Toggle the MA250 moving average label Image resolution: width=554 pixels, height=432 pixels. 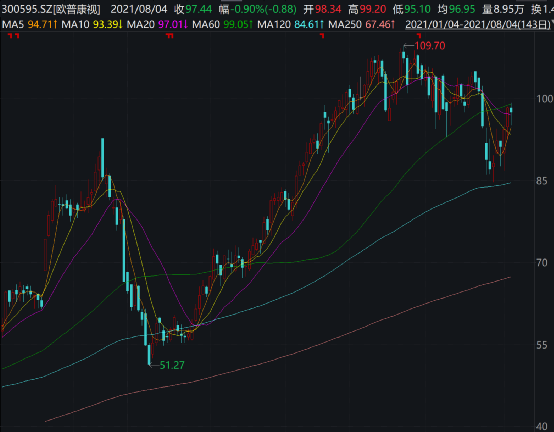tap(345, 24)
